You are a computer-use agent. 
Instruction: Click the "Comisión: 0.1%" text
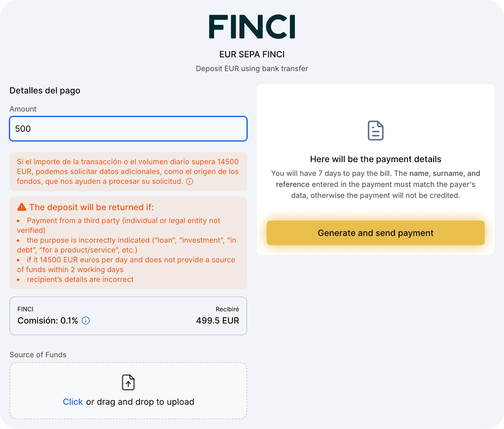coord(48,321)
